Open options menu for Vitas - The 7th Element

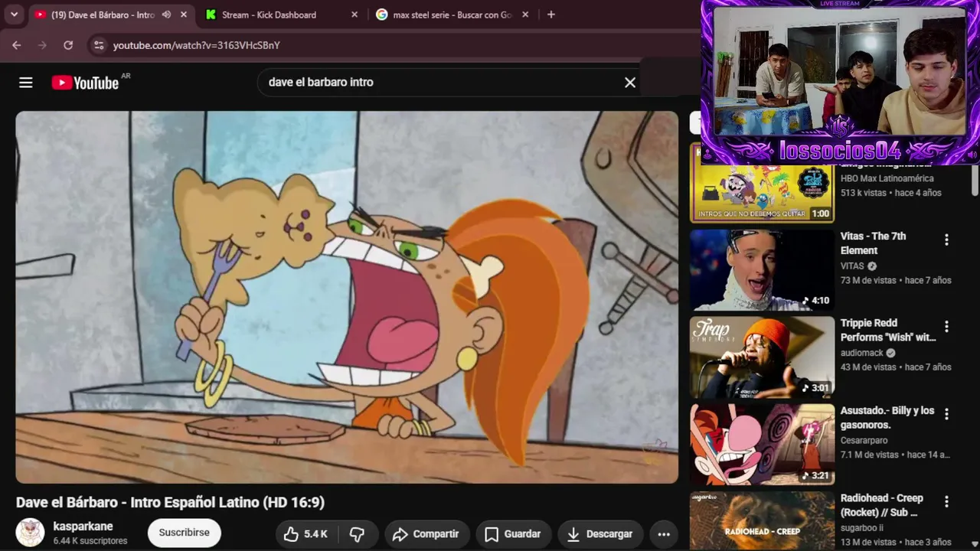click(946, 240)
